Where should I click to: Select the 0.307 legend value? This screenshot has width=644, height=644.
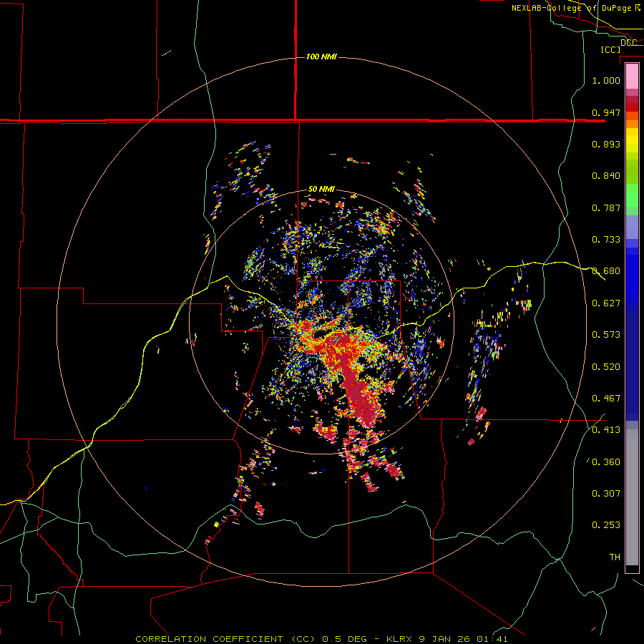point(606,494)
